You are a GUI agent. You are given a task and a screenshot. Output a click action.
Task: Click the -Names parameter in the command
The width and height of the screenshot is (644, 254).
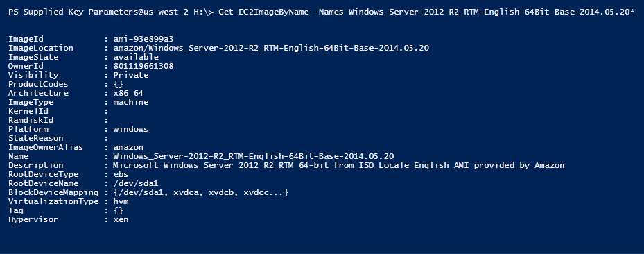331,12
